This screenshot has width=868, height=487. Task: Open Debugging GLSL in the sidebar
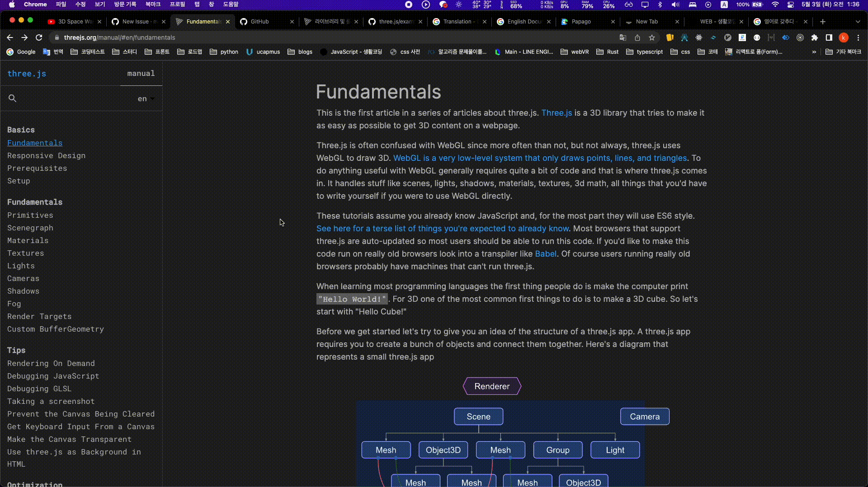click(39, 389)
